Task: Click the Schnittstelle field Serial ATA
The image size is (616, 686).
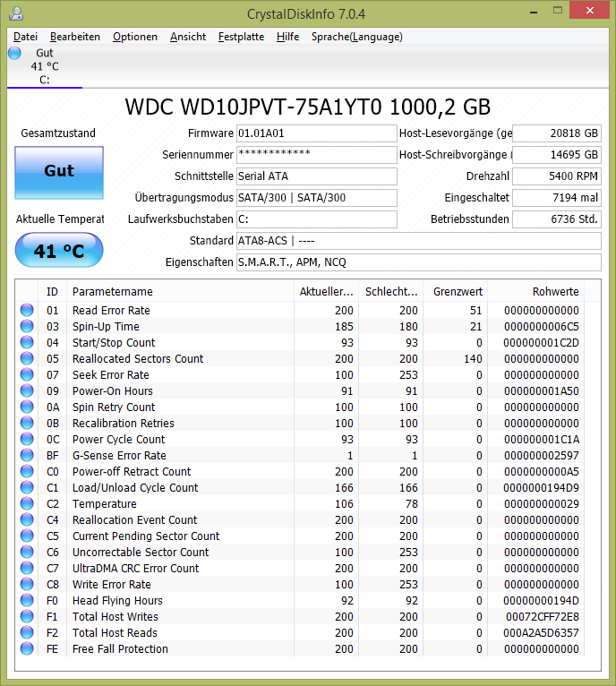Action: 316,176
